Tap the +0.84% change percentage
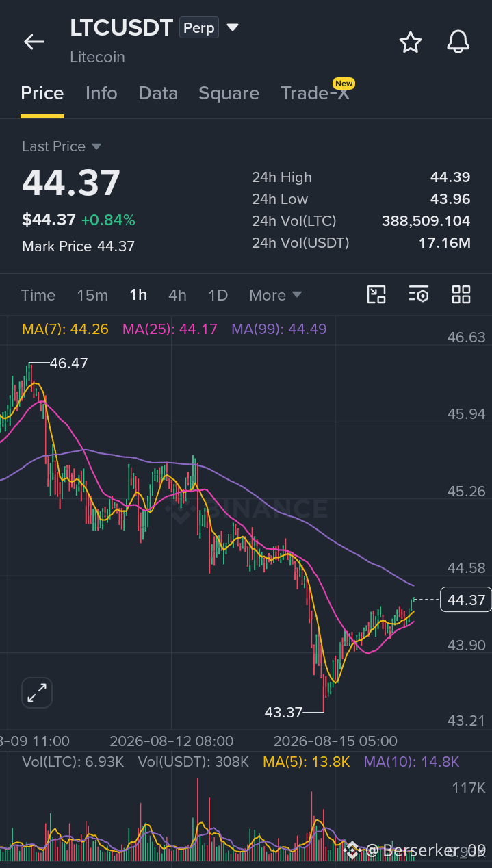492x868 pixels. pos(108,220)
